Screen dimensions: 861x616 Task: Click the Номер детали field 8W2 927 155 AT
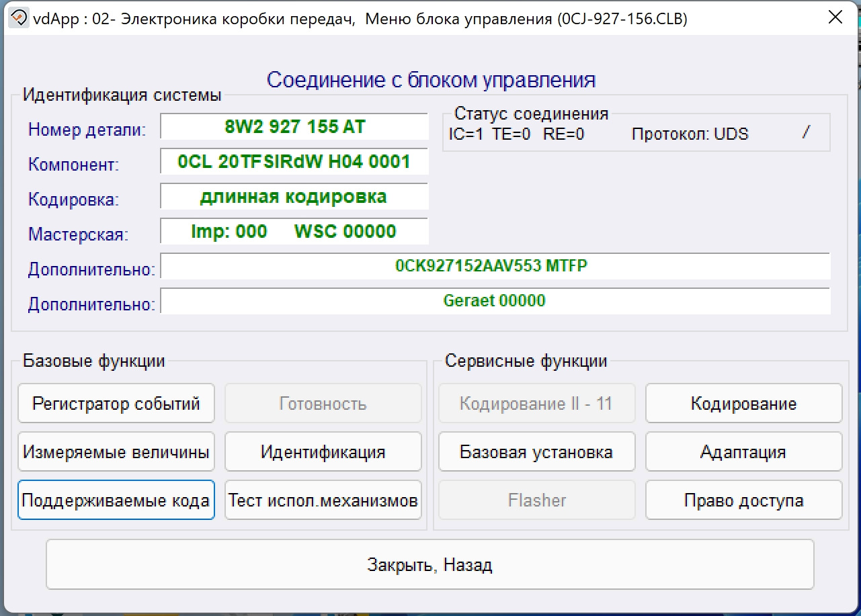[294, 127]
